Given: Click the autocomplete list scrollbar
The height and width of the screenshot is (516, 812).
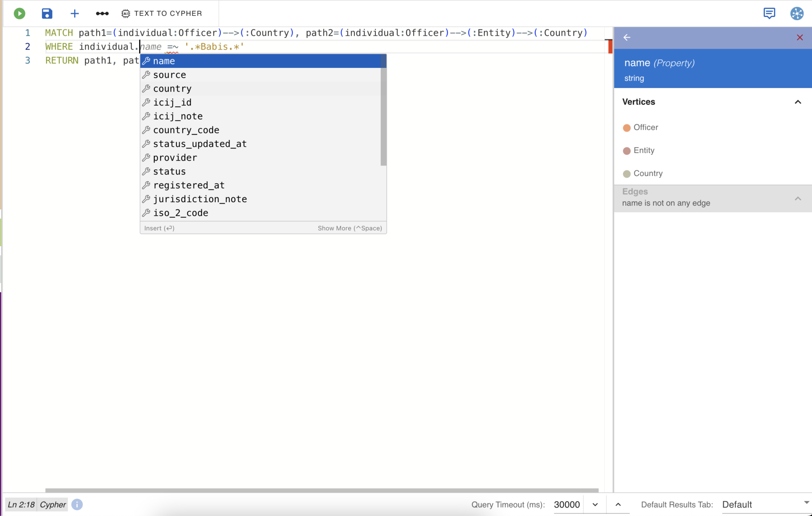Looking at the screenshot, I should pyautogui.click(x=383, y=110).
